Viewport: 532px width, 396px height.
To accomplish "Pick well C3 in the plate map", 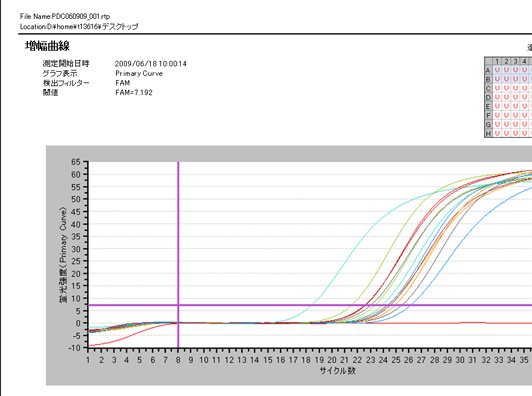I will (x=515, y=88).
